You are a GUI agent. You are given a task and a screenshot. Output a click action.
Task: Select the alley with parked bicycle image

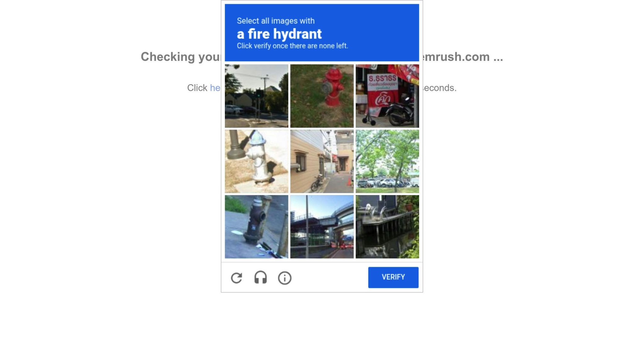[322, 162]
